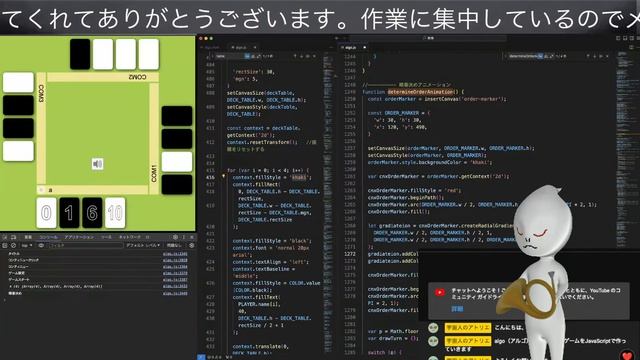Toggle whole word in right find widget
This screenshot has width=640, height=360.
[546, 56]
